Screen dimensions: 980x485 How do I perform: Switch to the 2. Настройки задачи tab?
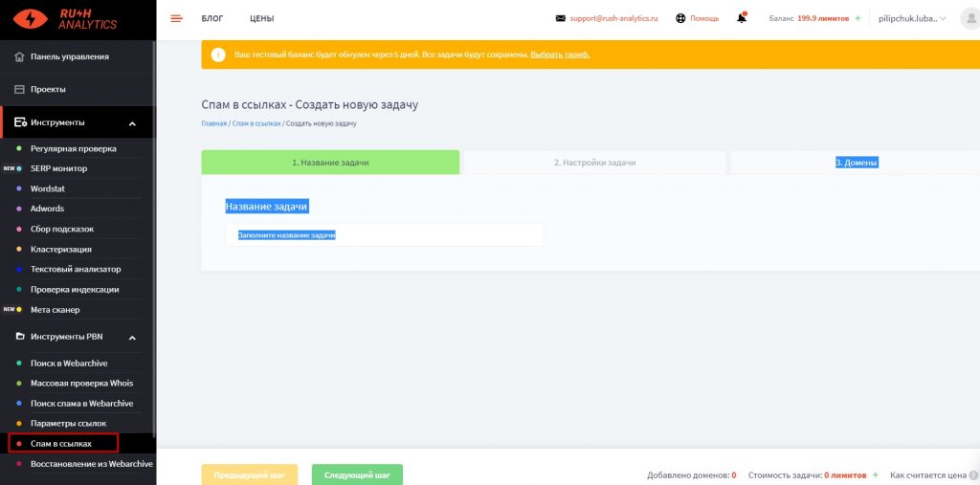pyautogui.click(x=594, y=163)
